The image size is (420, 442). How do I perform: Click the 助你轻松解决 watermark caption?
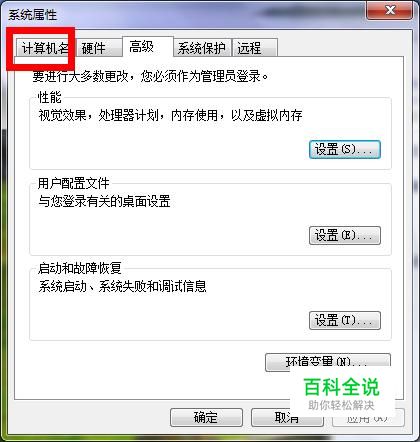click(341, 405)
